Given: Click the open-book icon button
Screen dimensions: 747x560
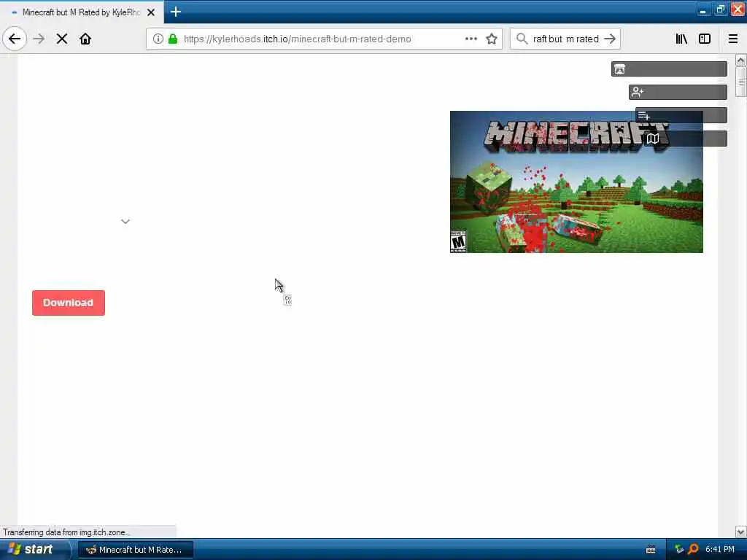Looking at the screenshot, I should (686, 139).
